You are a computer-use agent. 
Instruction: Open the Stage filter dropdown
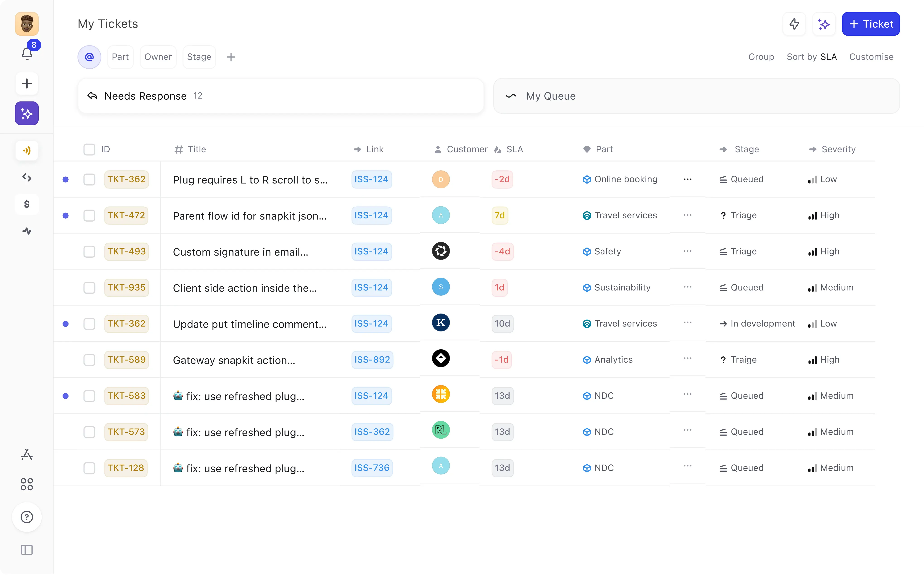coord(199,57)
